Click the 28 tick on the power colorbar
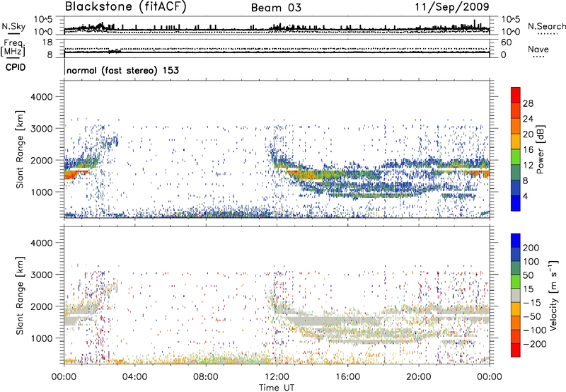 click(528, 103)
